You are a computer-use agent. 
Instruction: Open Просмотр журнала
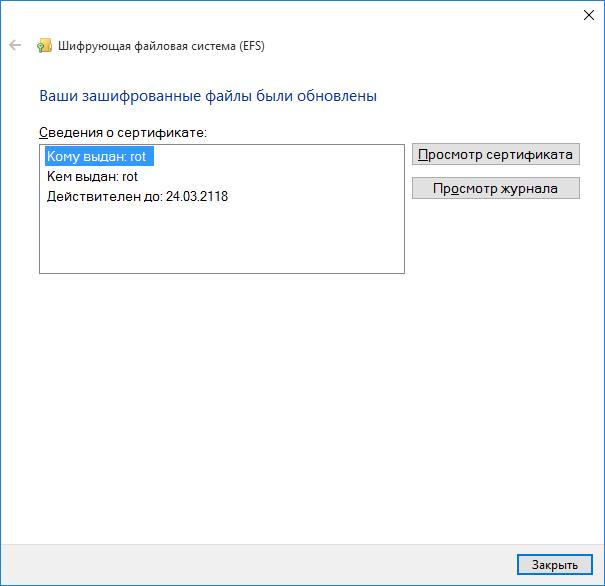pos(495,188)
